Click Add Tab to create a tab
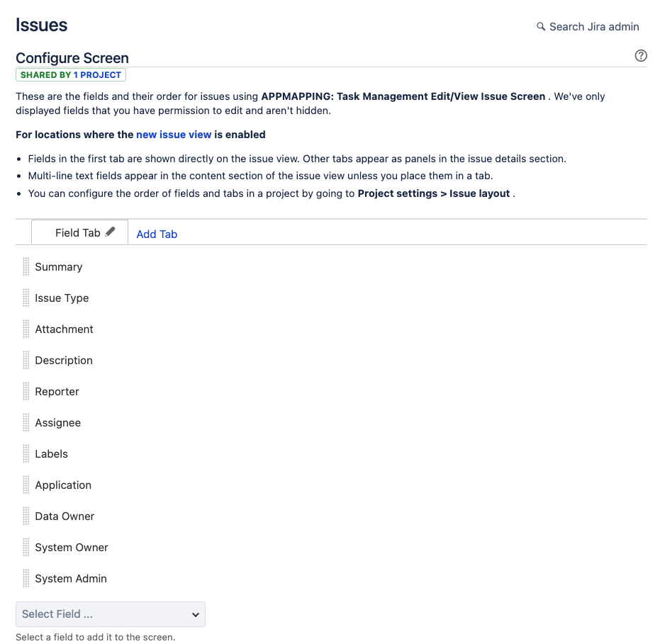660x644 pixels. pos(157,234)
